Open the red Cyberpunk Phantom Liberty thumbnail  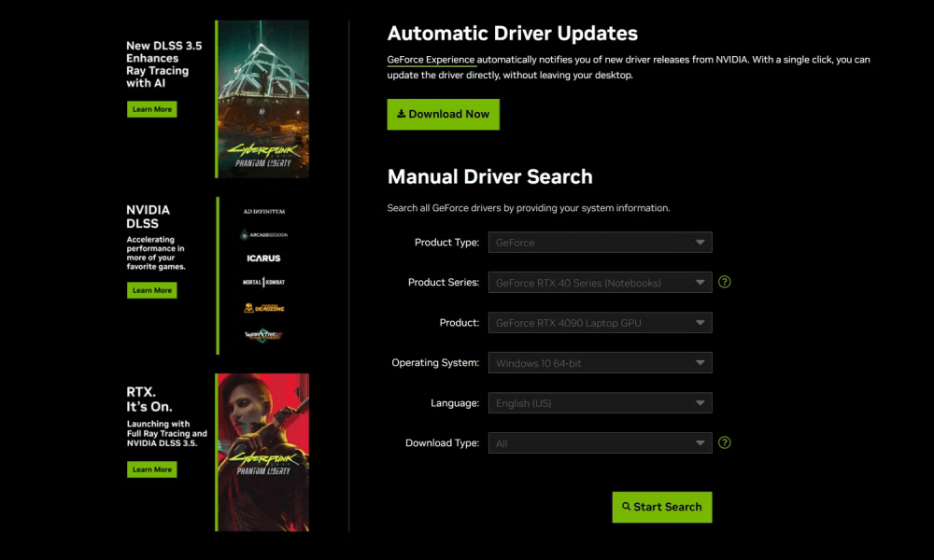[x=262, y=453]
